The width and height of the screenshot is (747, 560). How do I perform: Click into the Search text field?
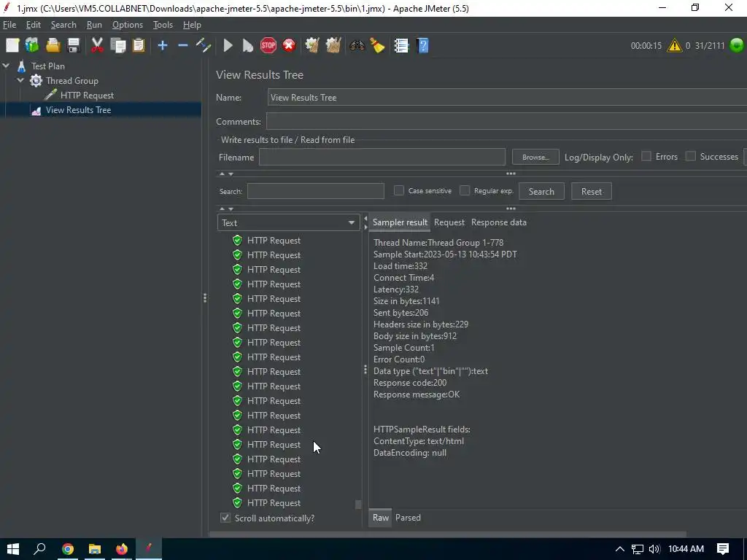click(x=315, y=191)
